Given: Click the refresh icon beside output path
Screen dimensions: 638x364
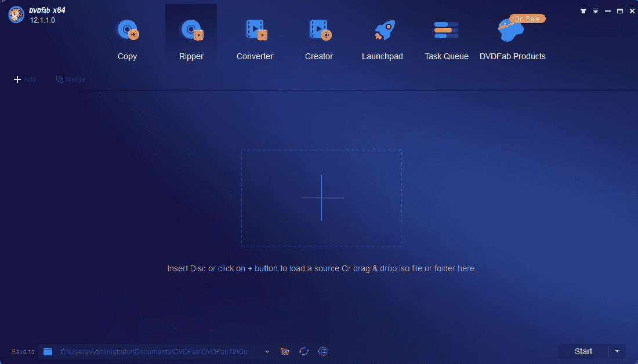Looking at the screenshot, I should 303,351.
